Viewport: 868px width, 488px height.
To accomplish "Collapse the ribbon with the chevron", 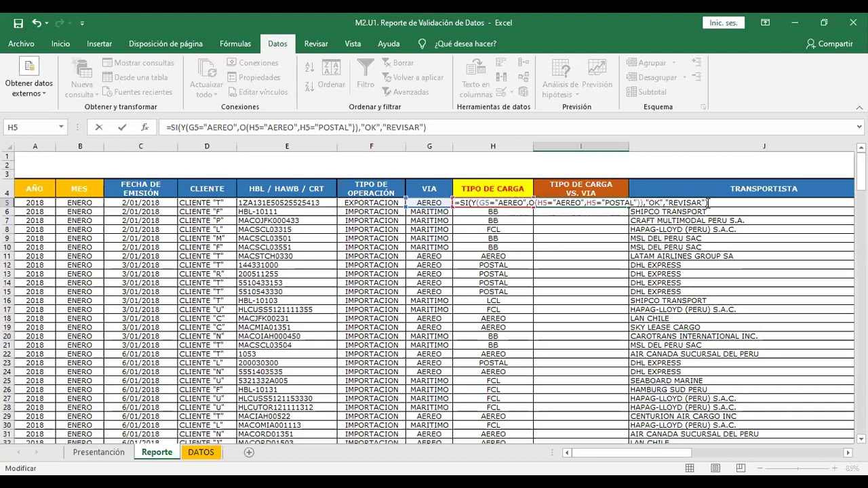I will click(859, 107).
